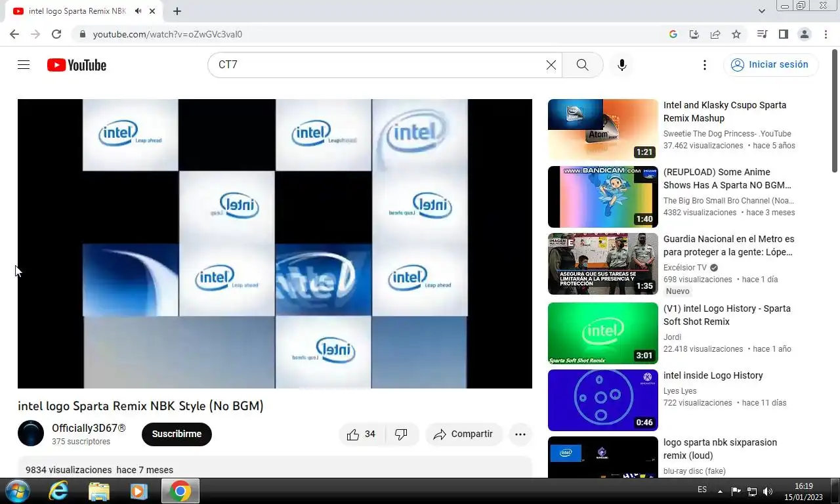Viewport: 840px width, 504px height.
Task: Click the 375 suscriptores text
Action: coord(81,442)
